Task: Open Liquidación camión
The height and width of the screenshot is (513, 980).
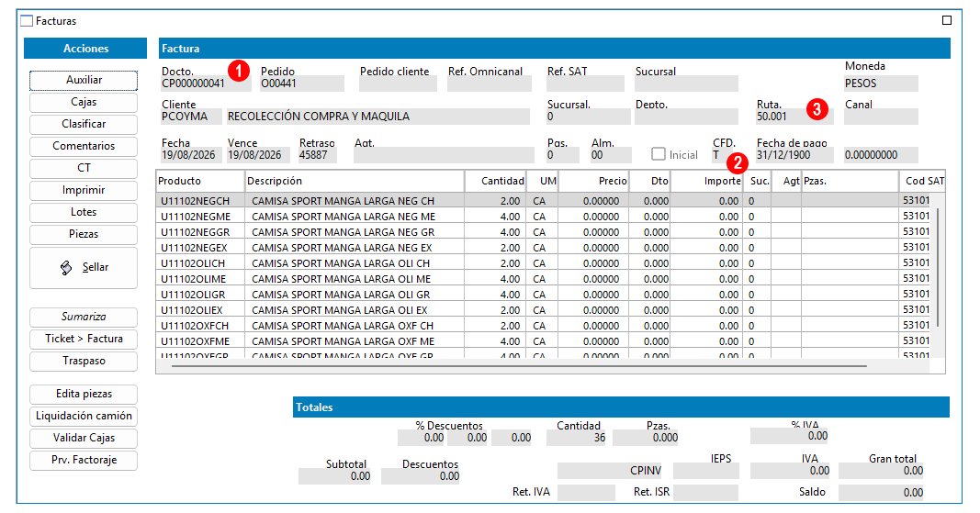Action: coord(84,416)
